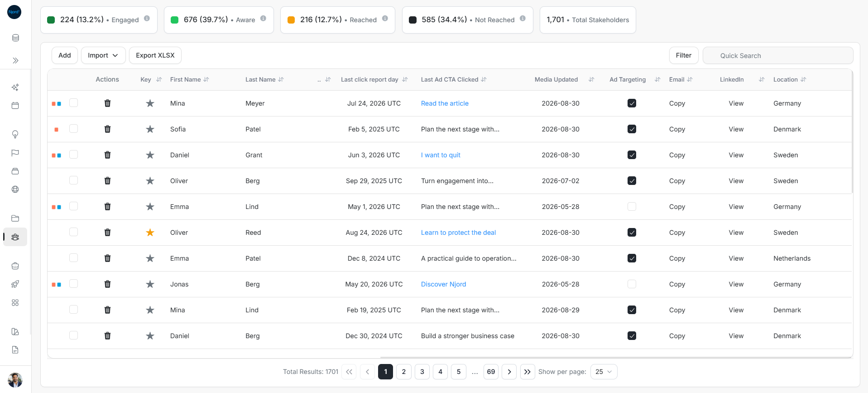Sort the table by Last Name
The width and height of the screenshot is (868, 393).
[281, 80]
